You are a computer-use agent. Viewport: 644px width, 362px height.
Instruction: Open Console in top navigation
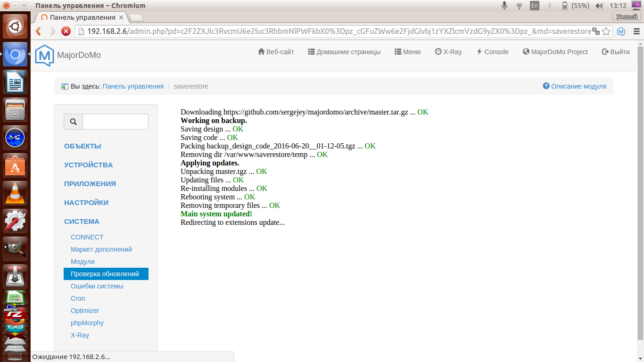[493, 52]
